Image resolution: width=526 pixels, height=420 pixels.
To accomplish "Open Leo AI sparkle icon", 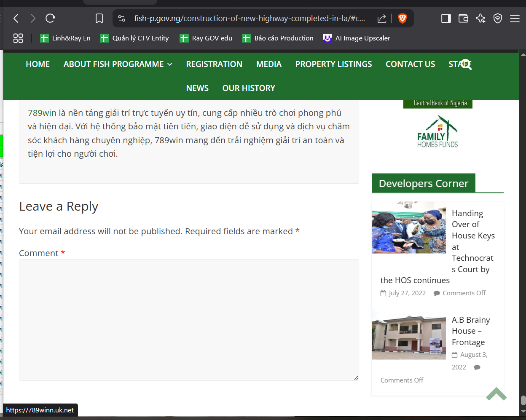I will point(480,18).
